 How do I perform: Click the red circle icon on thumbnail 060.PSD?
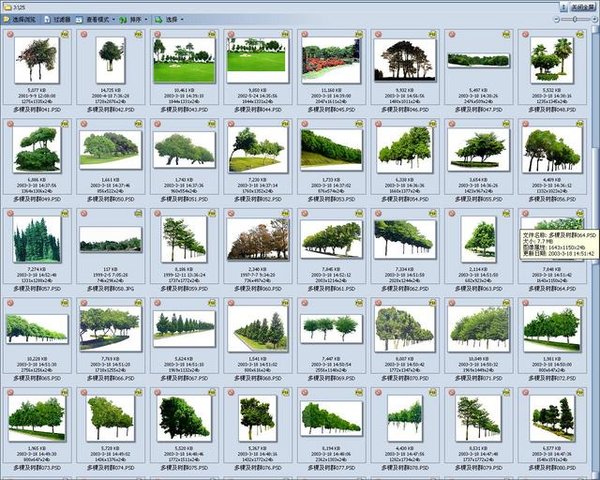231,214
